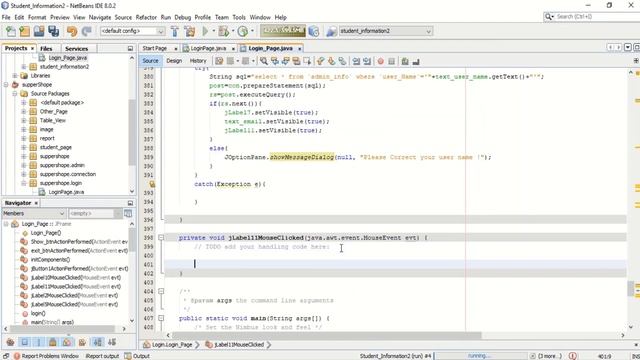Click the Login.Login_Page breadcrumb
The height and width of the screenshot is (360, 640).
pyautogui.click(x=168, y=344)
